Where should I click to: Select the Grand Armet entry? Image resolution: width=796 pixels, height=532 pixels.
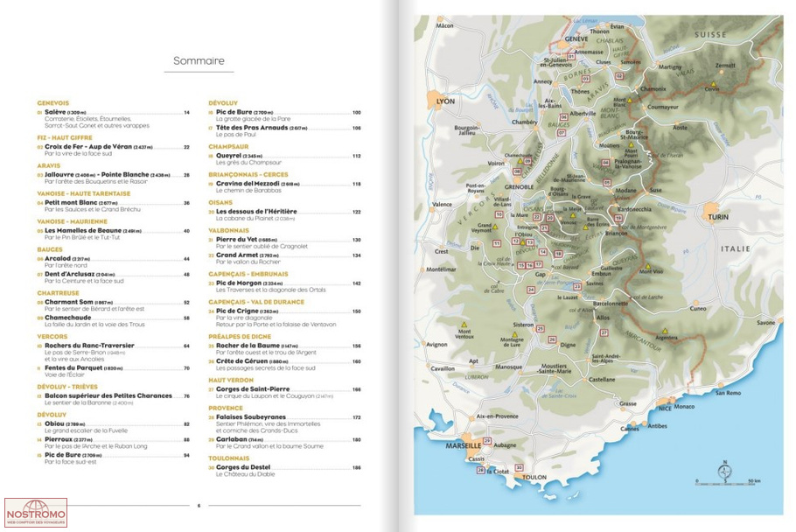284,258
